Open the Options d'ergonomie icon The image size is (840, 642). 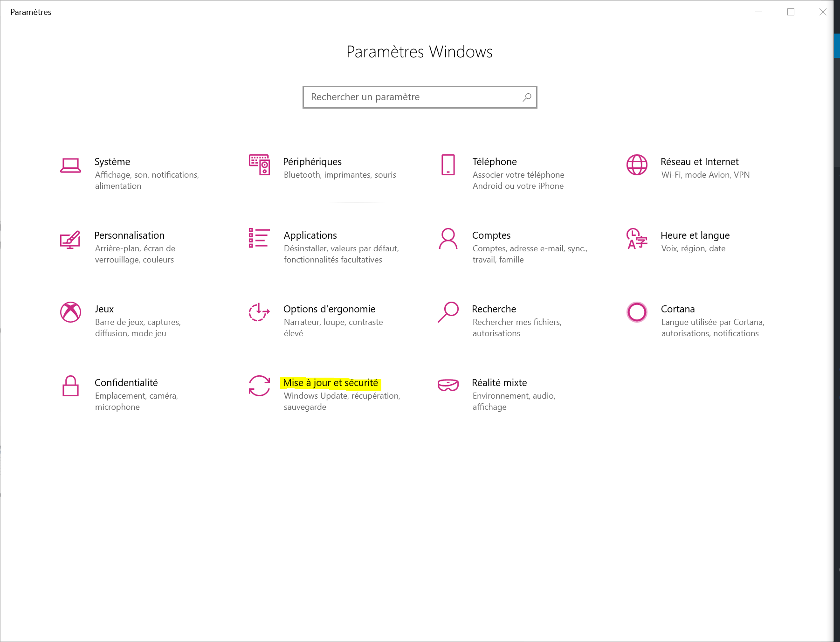259,312
